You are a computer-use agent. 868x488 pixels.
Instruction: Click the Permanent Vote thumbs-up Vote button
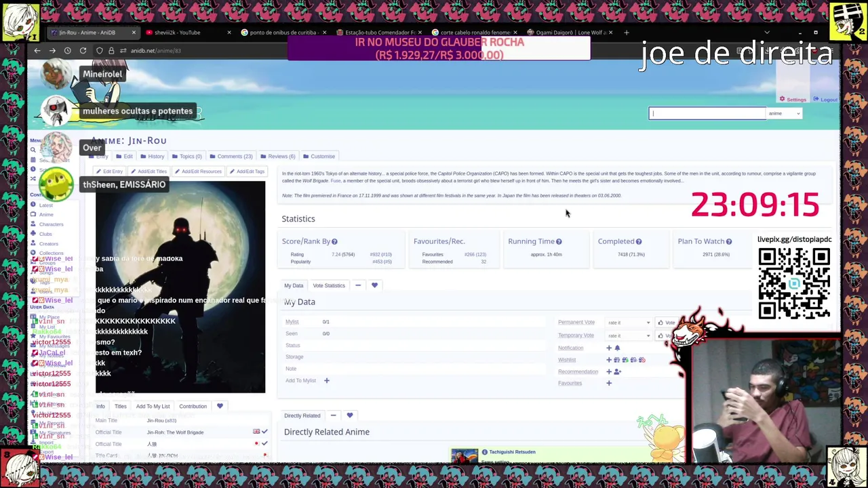(x=666, y=323)
